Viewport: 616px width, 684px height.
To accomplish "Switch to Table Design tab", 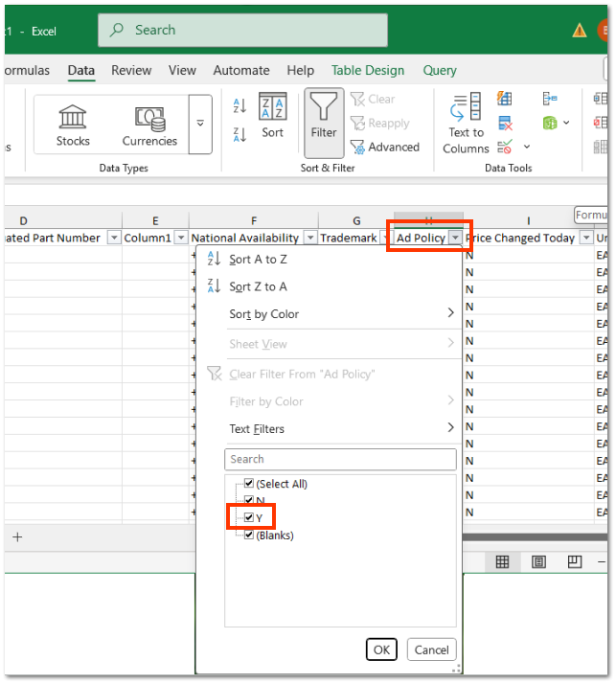I will (368, 70).
